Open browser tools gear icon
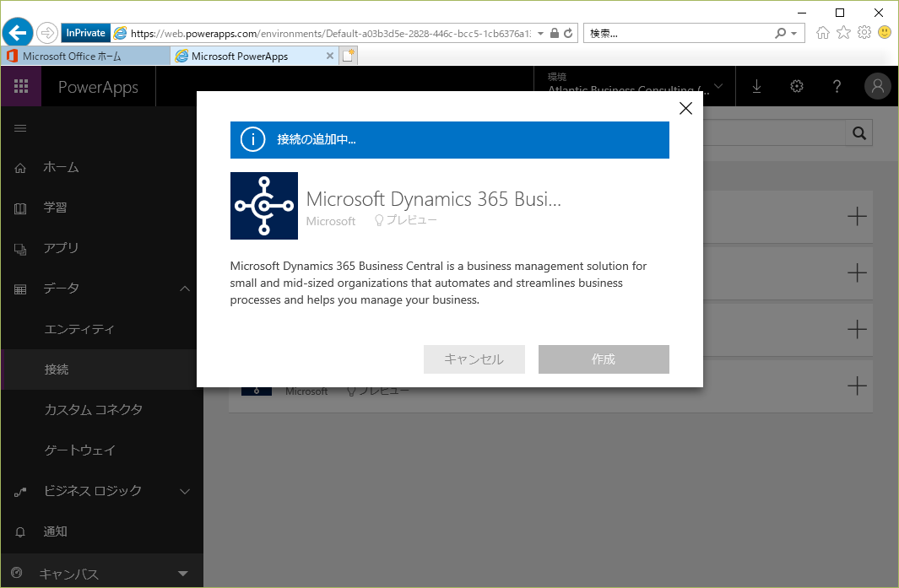 coord(864,33)
